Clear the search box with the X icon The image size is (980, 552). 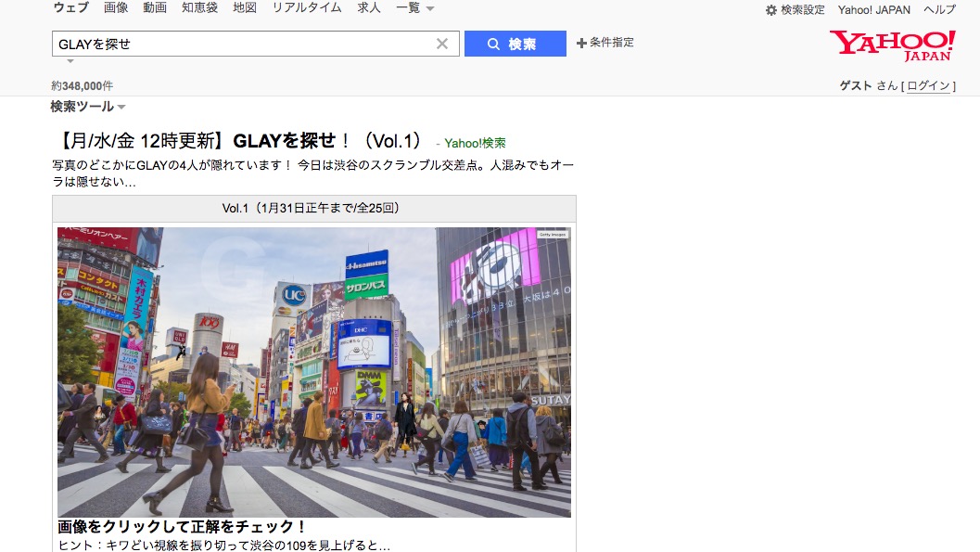click(442, 44)
